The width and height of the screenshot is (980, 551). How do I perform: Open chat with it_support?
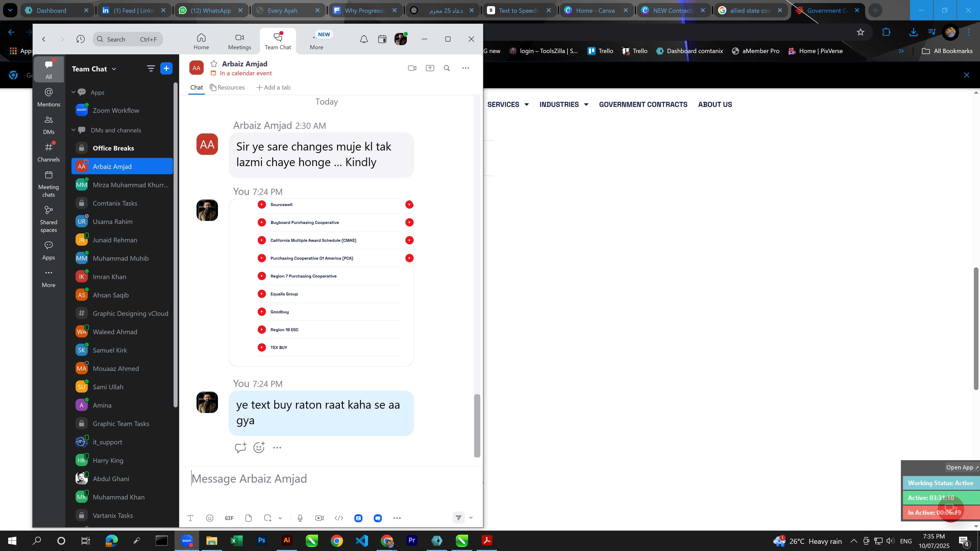pos(122,442)
